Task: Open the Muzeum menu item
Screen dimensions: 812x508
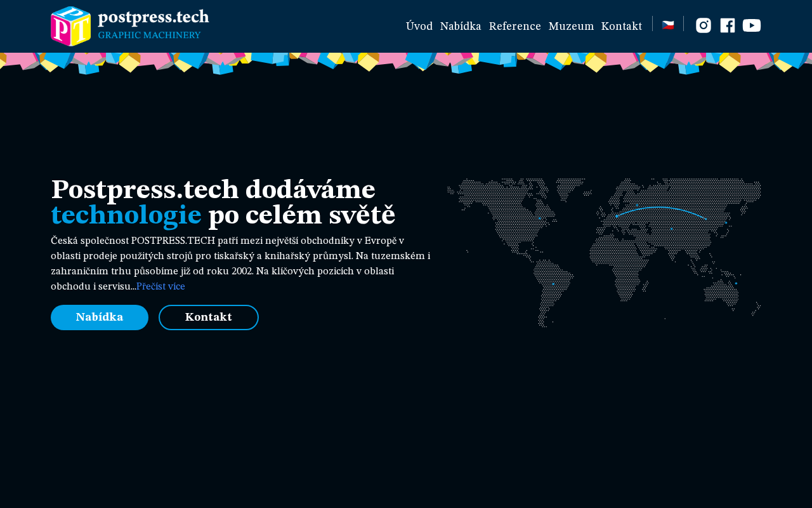Action: 571,26
